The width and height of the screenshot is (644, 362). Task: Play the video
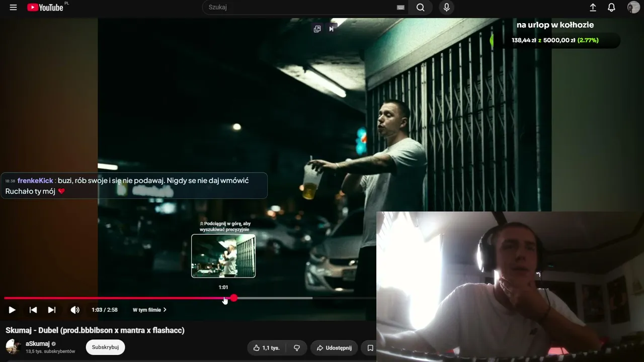pos(12,310)
